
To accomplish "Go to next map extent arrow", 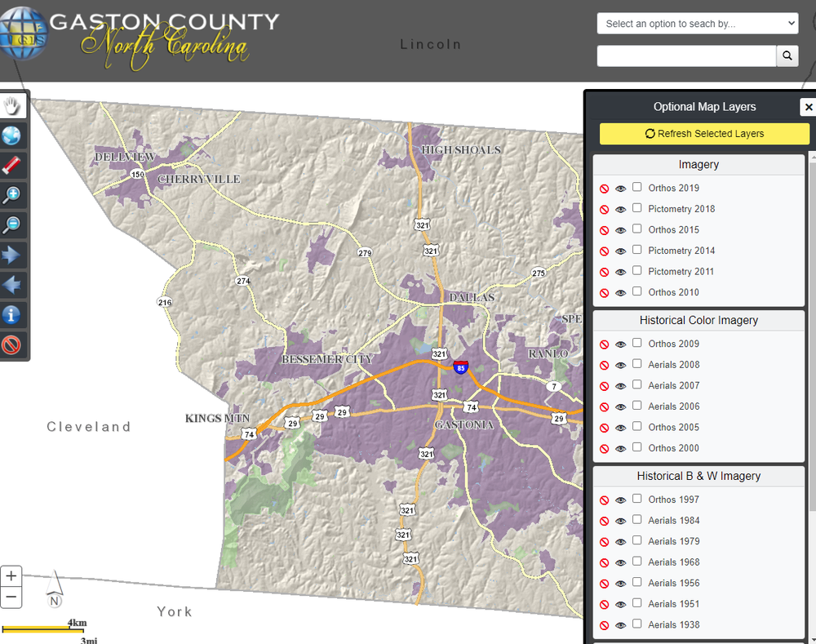I will pyautogui.click(x=12, y=255).
